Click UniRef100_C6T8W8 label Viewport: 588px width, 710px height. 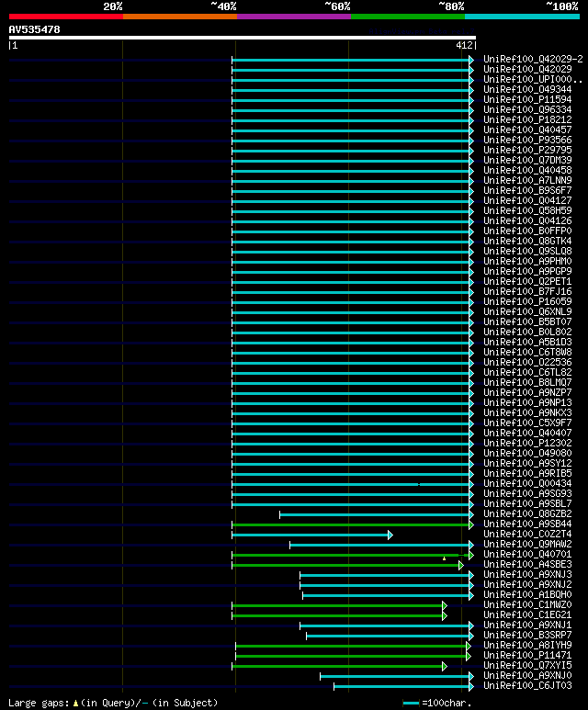[527, 353]
